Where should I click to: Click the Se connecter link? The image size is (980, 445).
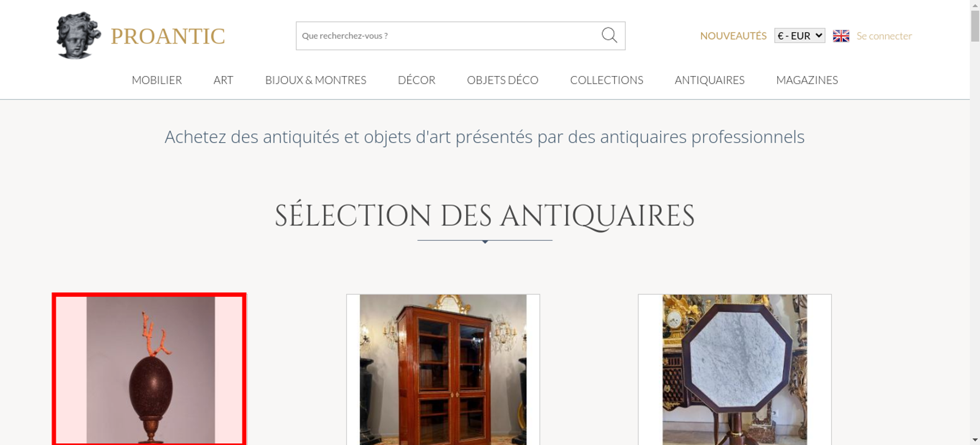[884, 36]
